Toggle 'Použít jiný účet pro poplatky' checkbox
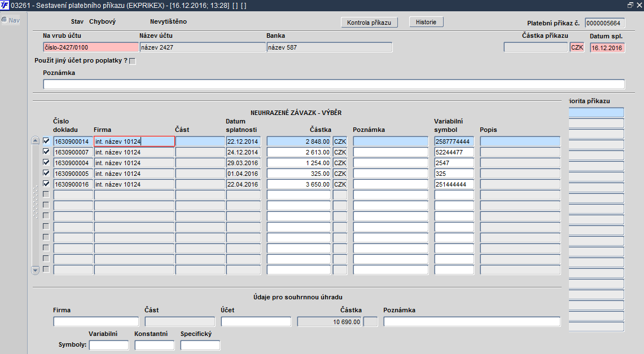The image size is (644, 354). (132, 61)
